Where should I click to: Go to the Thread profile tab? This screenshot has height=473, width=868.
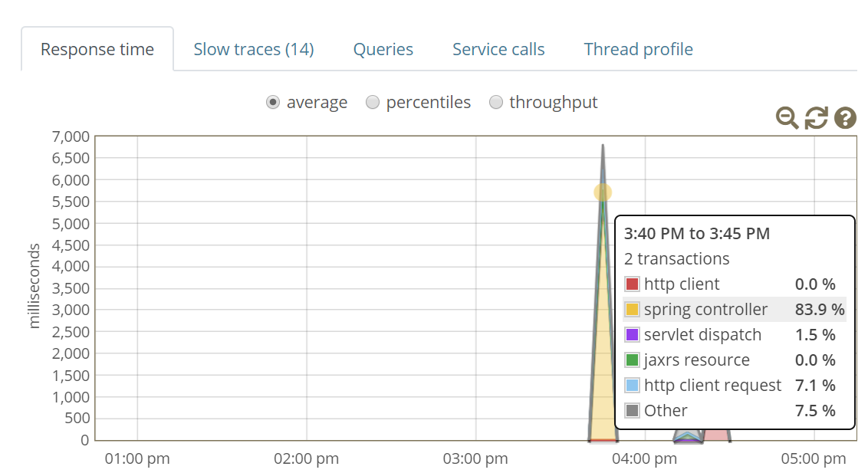[x=638, y=49]
